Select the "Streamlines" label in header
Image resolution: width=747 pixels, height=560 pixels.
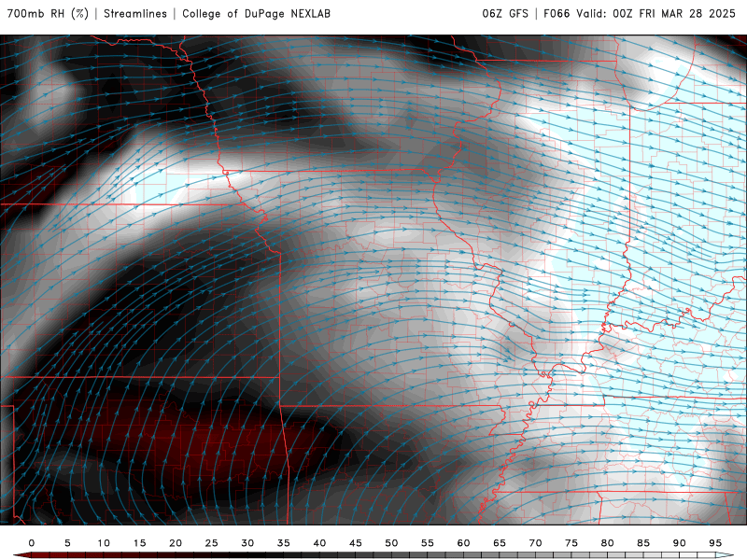(x=135, y=14)
